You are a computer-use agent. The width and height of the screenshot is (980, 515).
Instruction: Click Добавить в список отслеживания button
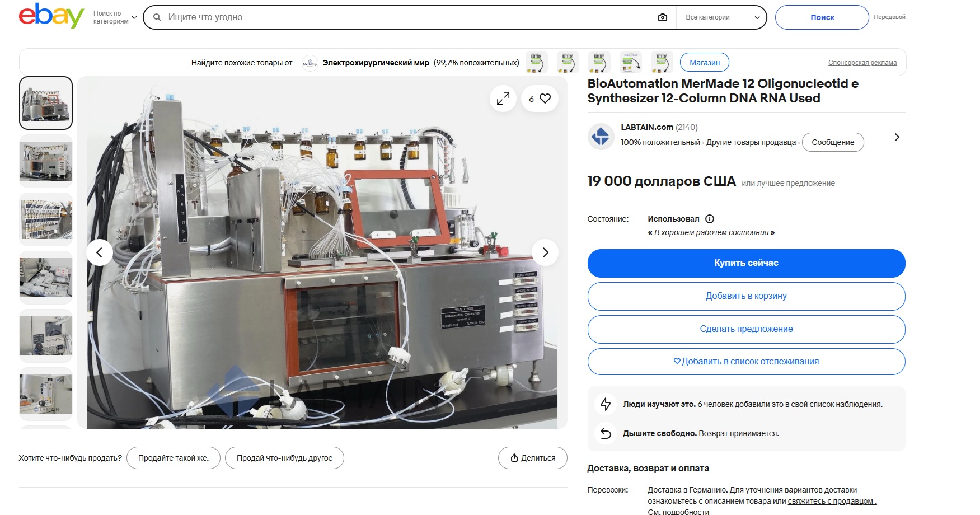[746, 362]
